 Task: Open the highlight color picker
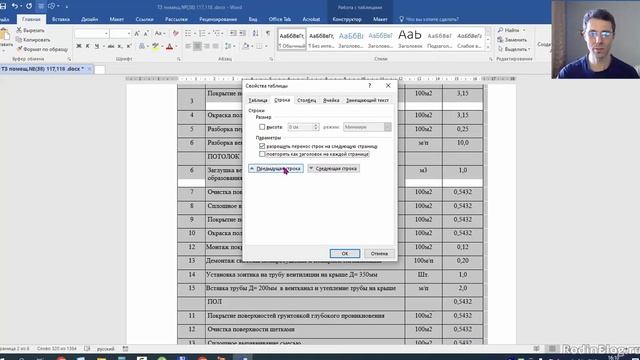(156, 46)
